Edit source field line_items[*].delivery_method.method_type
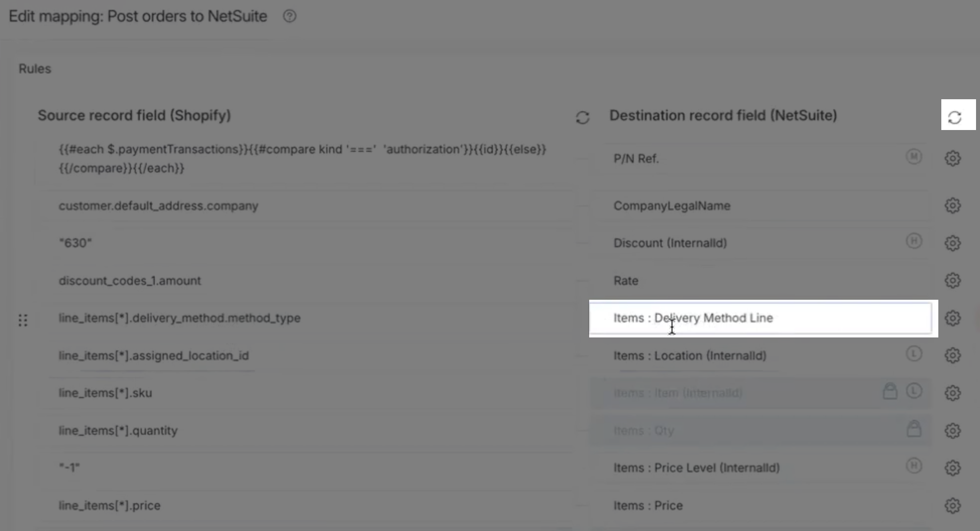 coord(305,318)
